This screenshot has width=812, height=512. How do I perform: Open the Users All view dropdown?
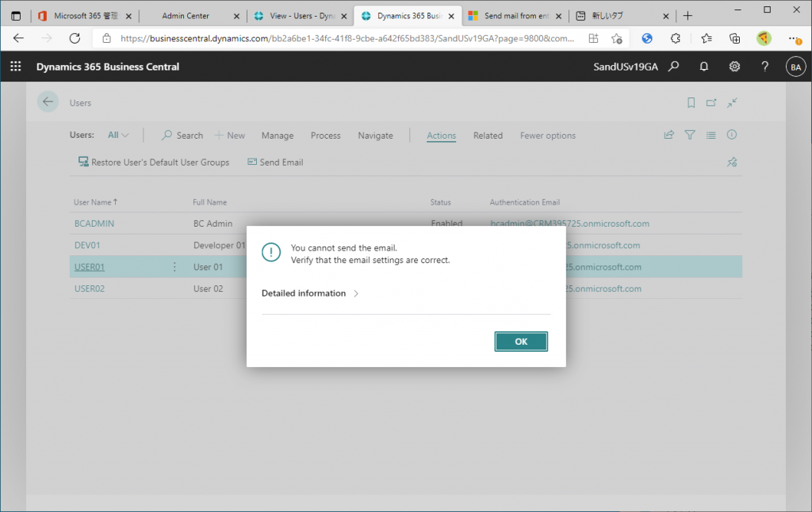[118, 135]
